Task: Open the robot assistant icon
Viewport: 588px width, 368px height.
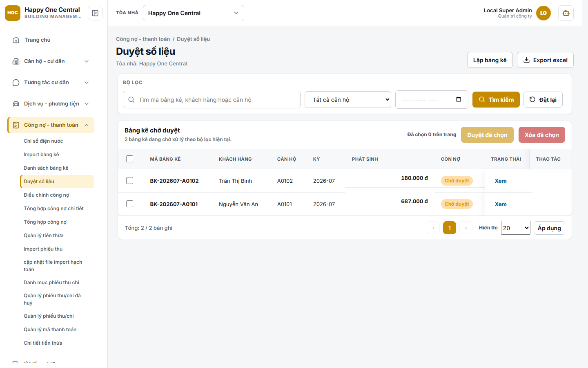Action: click(x=566, y=13)
